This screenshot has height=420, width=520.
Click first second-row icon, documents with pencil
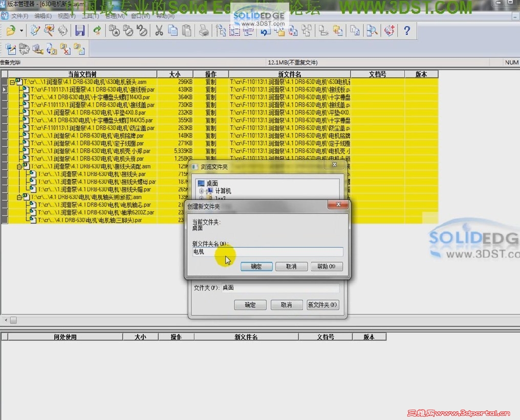[x=11, y=49]
